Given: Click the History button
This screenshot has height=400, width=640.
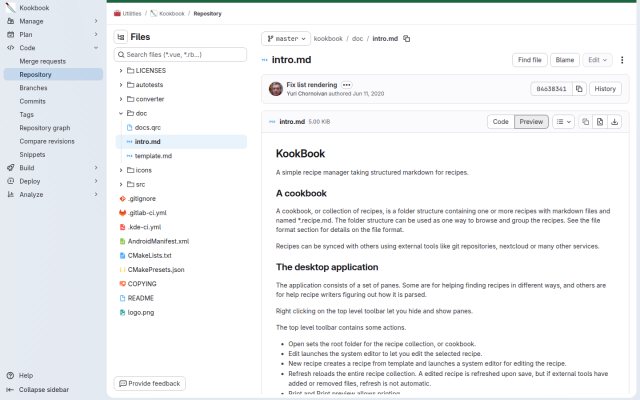Looking at the screenshot, I should tap(605, 89).
